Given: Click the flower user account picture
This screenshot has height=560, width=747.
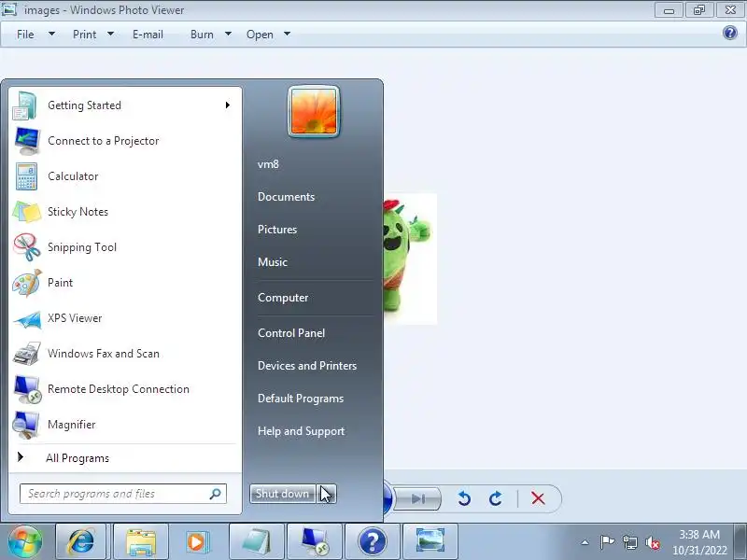Looking at the screenshot, I should [x=314, y=112].
